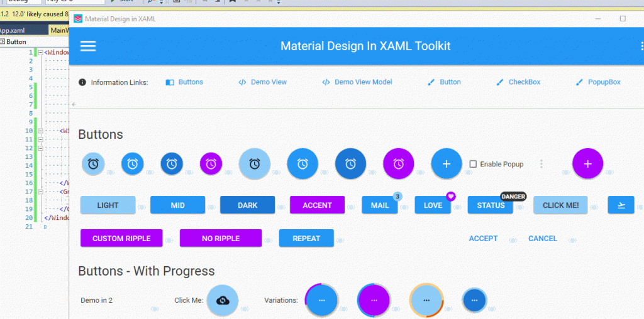
Task: Open the Button style link
Action: (x=444, y=82)
